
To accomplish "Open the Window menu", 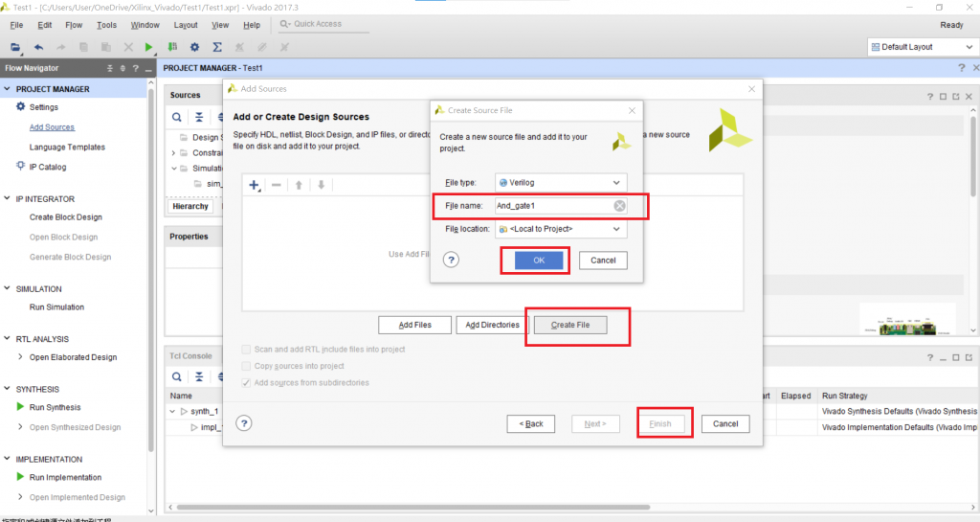I will 145,25.
